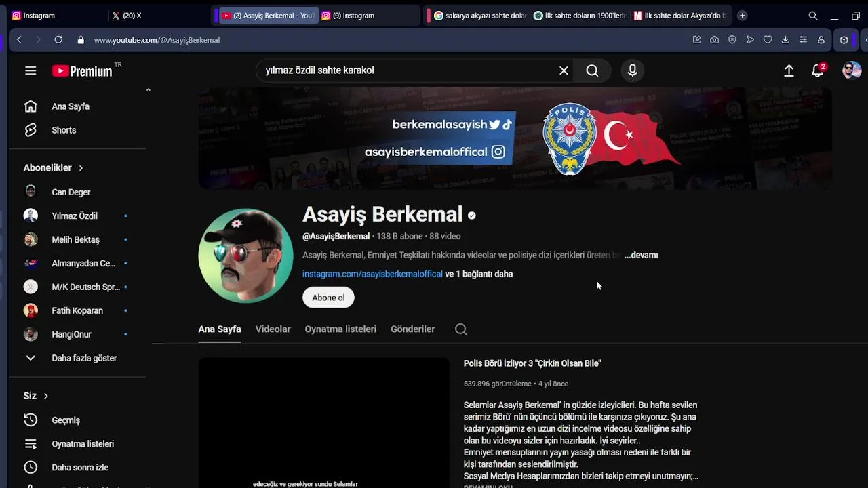The image size is (868, 488).
Task: Switch to the (9) Instagram browser tab
Action: click(x=370, y=16)
